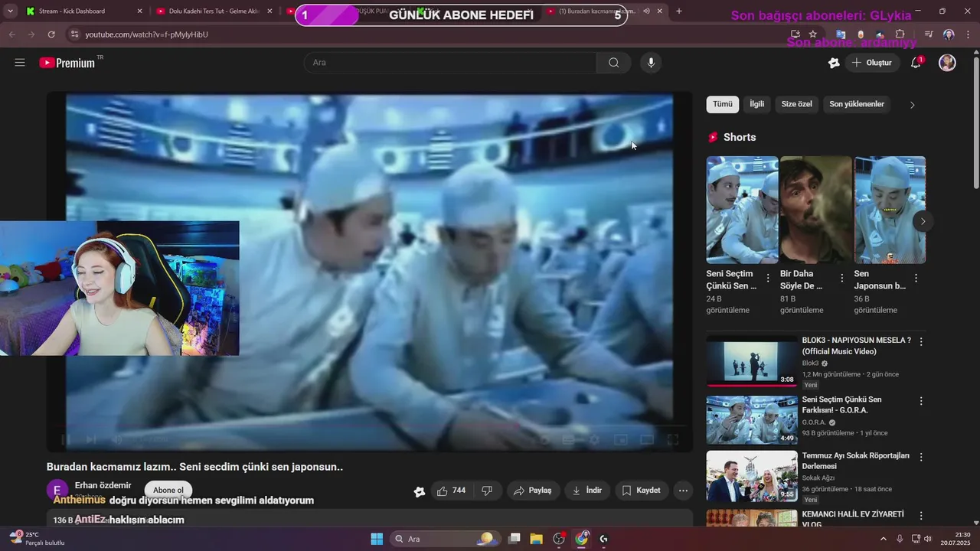Close the Stream - Kick Dashboard tab

pyautogui.click(x=139, y=11)
